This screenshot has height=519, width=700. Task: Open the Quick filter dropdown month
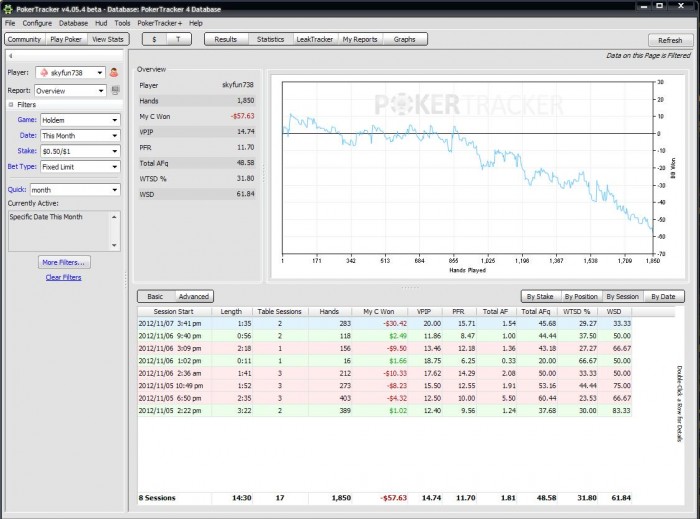point(75,190)
